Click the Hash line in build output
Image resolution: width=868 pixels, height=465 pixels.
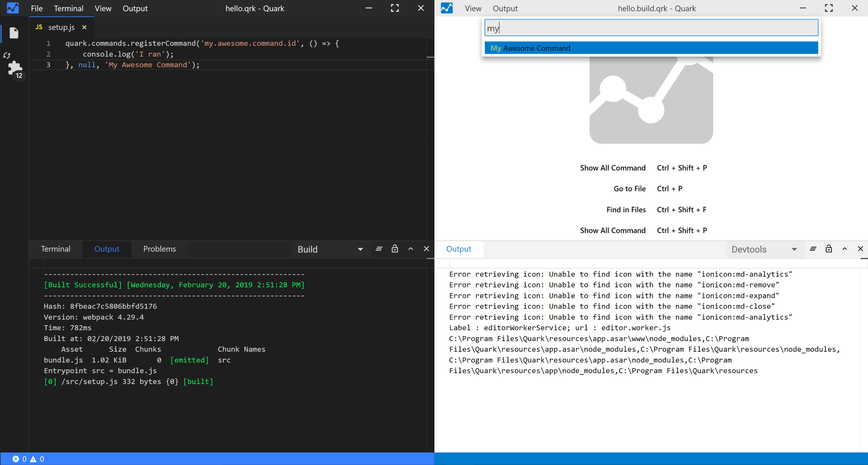(x=100, y=306)
